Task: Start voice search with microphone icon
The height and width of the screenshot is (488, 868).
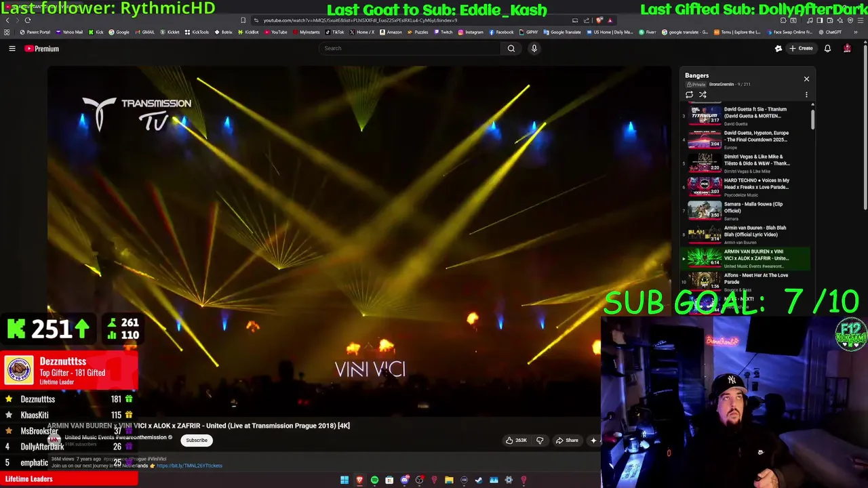Action: pyautogui.click(x=534, y=48)
